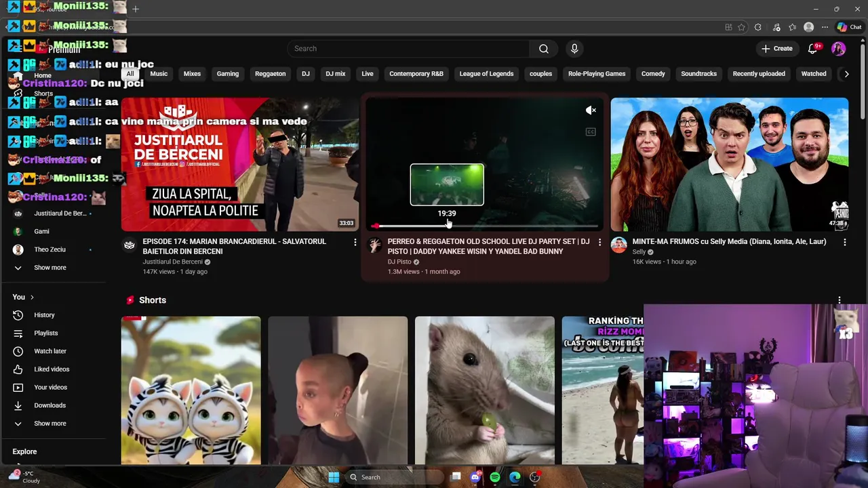Viewport: 868px width, 488px height.
Task: Open Downloads in sidebar
Action: tap(50, 405)
